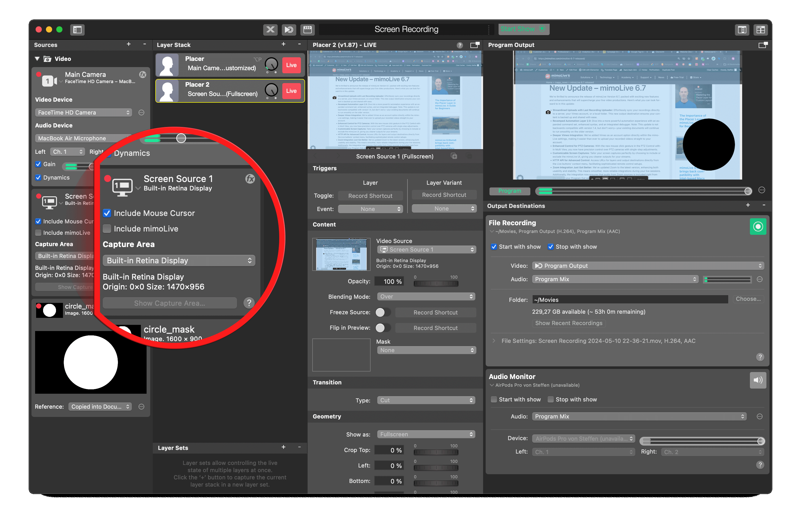Click the Live button on Placer layer
Image resolution: width=801 pixels, height=532 pixels.
(x=292, y=65)
